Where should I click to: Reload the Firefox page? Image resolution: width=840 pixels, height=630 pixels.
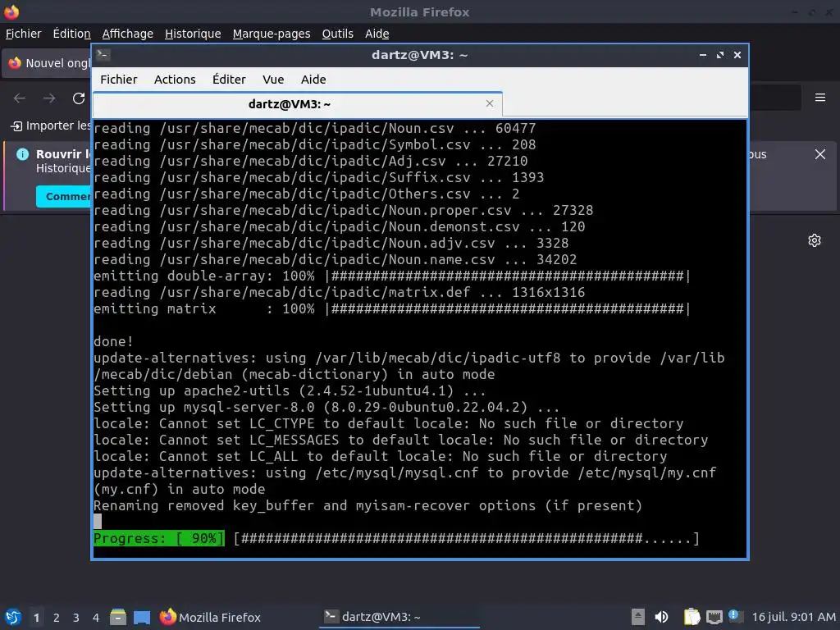pyautogui.click(x=79, y=98)
